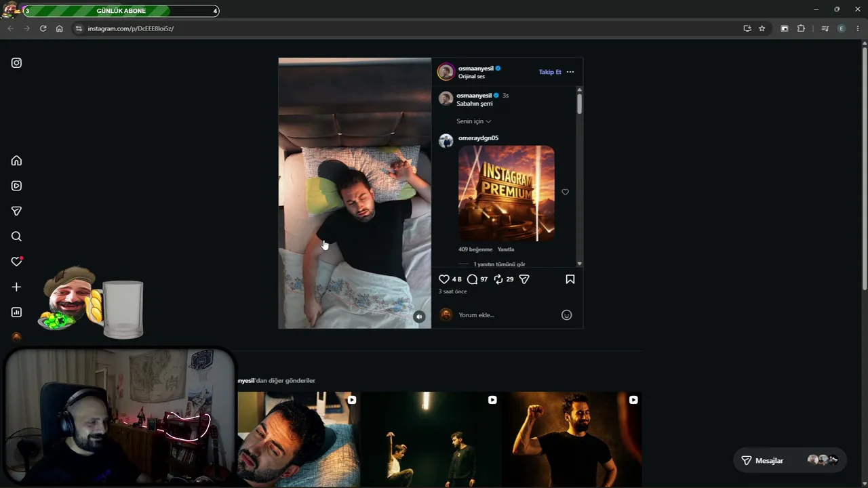Screen dimensions: 868x488
Task: Share the post with paper plane icon
Action: click(524, 279)
